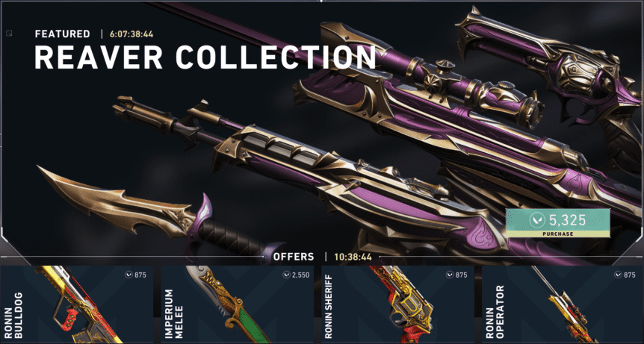Buy the bundle via the PURCHASE label
This screenshot has height=344, width=644.
click(x=557, y=234)
